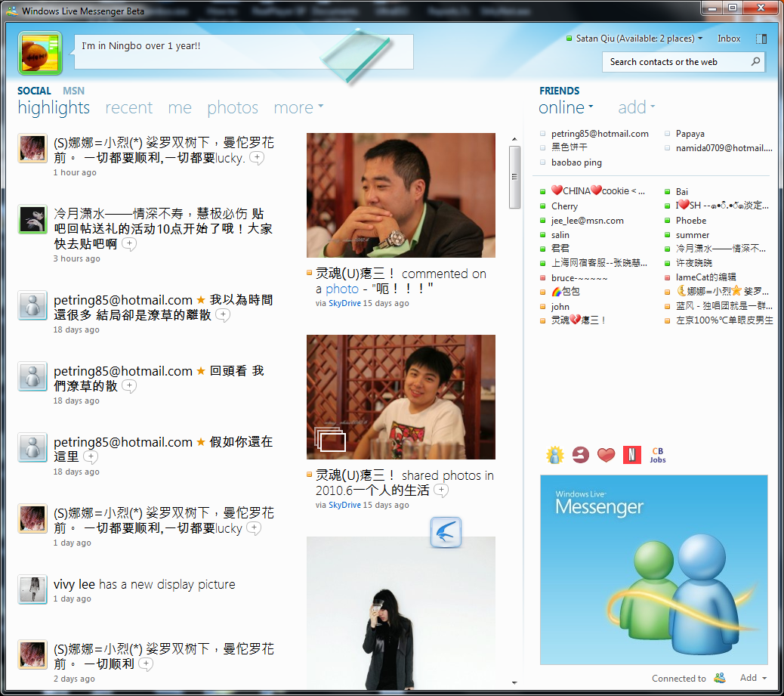The width and height of the screenshot is (784, 696).
Task: Click avatar of the 2 days ago post
Action: (x=33, y=654)
